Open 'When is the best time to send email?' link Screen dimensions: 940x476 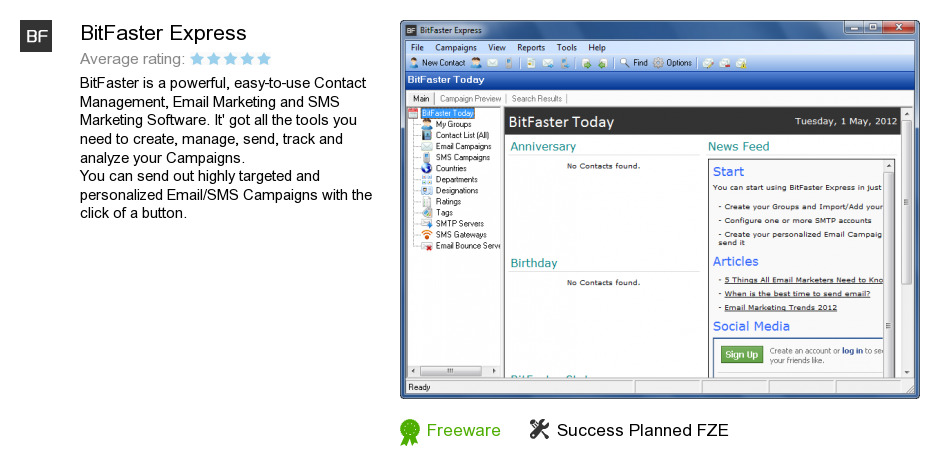(x=797, y=294)
